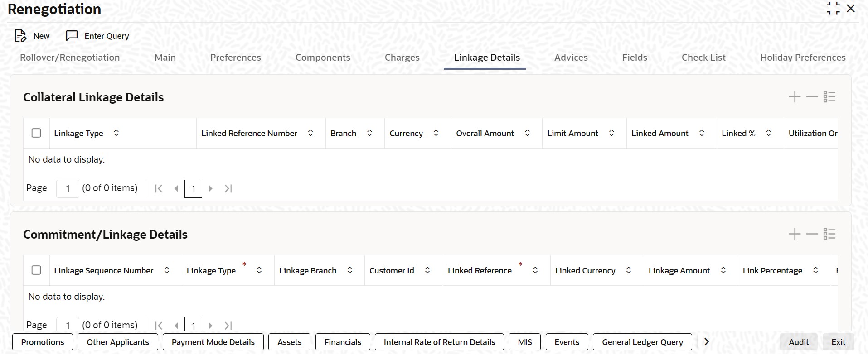Go to last page of Collateral table
The image size is (868, 355).
click(x=228, y=188)
